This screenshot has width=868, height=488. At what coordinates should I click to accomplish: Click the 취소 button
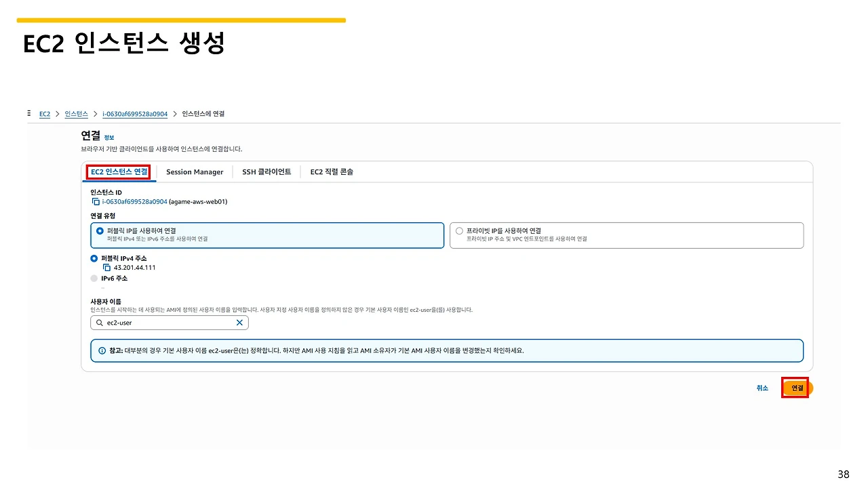click(763, 388)
